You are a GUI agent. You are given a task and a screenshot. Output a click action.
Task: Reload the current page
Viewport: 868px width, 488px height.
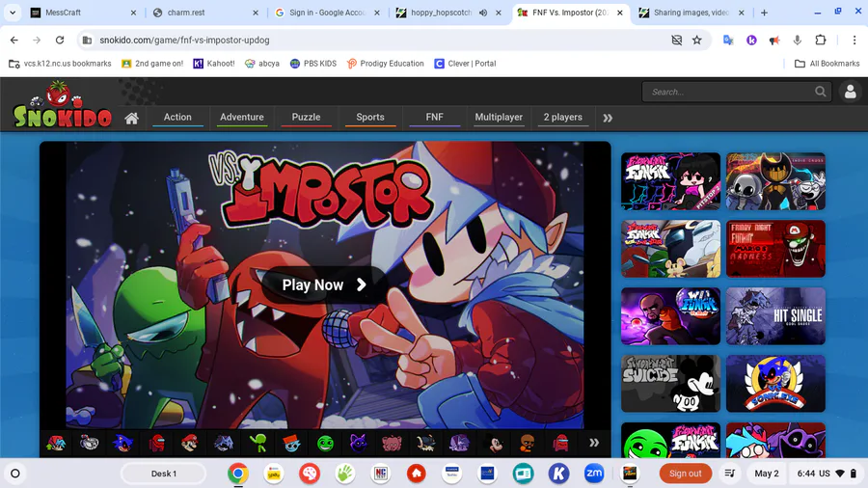coord(60,40)
